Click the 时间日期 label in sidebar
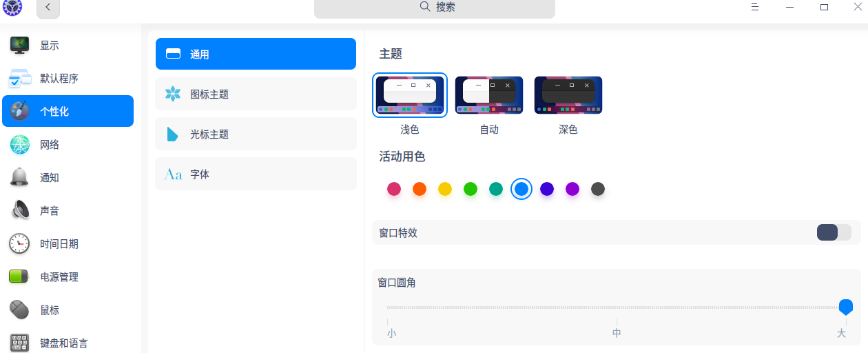Viewport: 868px width, 353px height. click(59, 243)
